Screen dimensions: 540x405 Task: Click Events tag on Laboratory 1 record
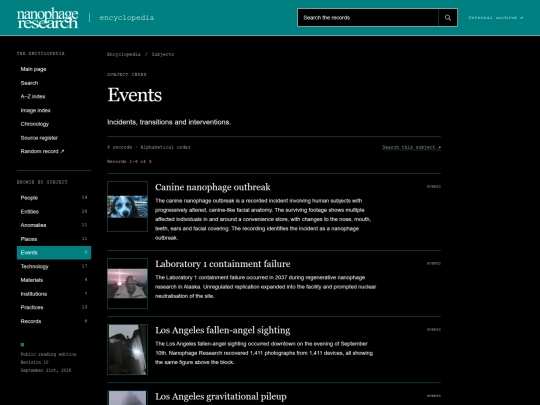[x=434, y=263]
